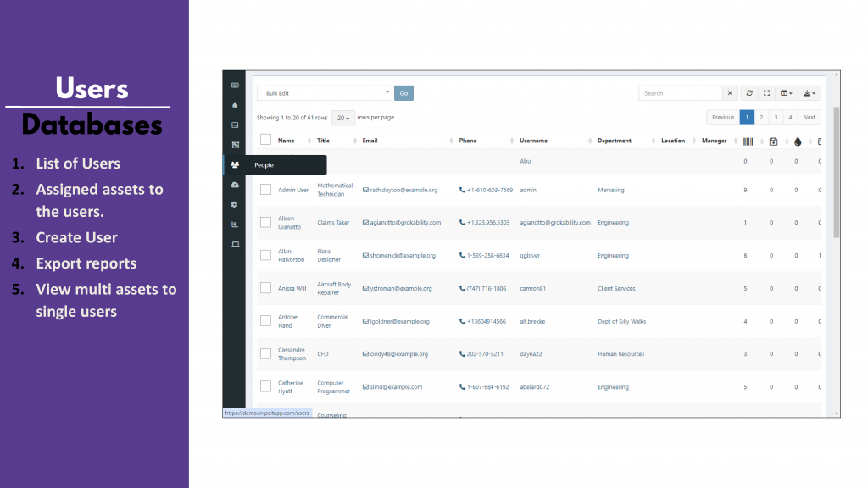Viewport: 868px width, 488px height.
Task: Click into the Search input field
Action: pos(681,93)
